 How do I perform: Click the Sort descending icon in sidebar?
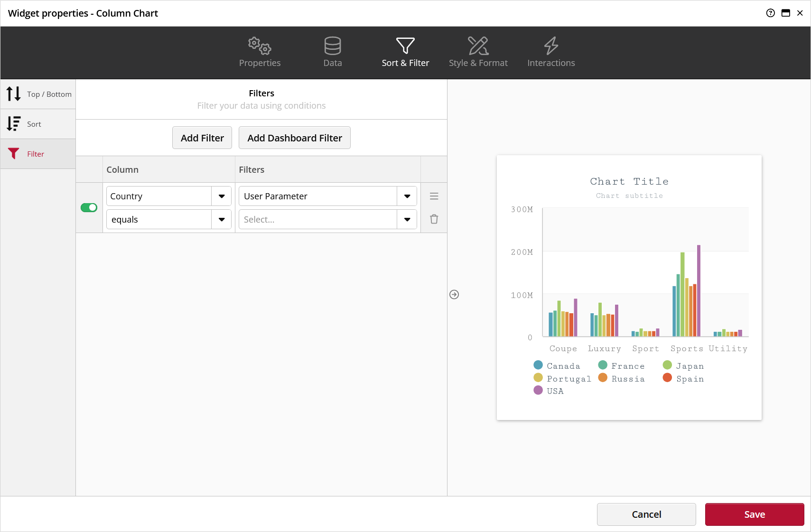coord(14,124)
